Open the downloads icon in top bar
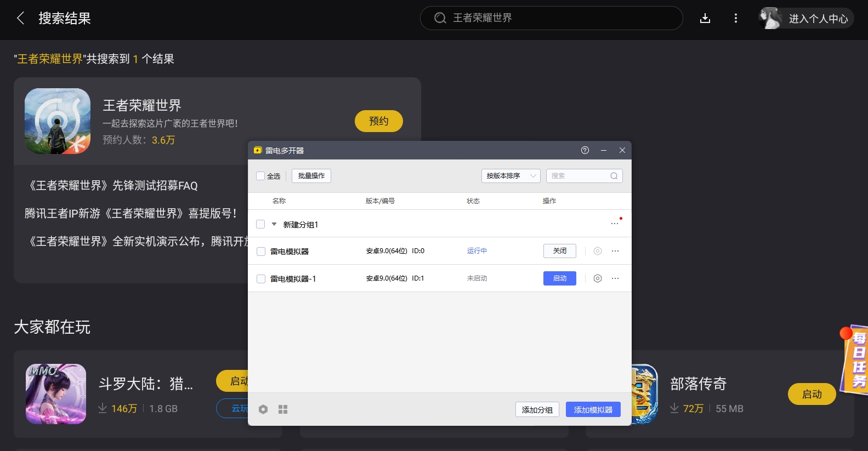The image size is (868, 451). coord(705,19)
